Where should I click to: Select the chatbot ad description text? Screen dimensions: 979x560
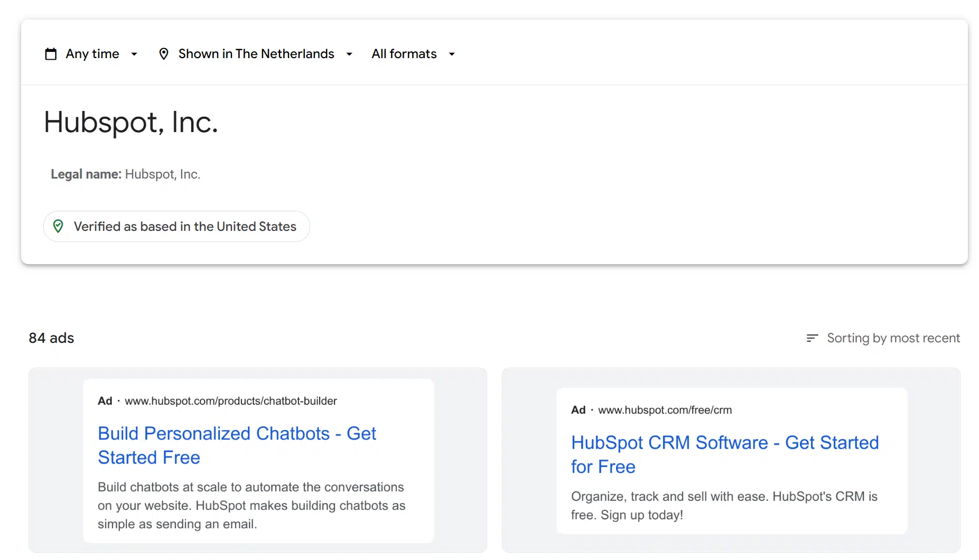pos(251,506)
